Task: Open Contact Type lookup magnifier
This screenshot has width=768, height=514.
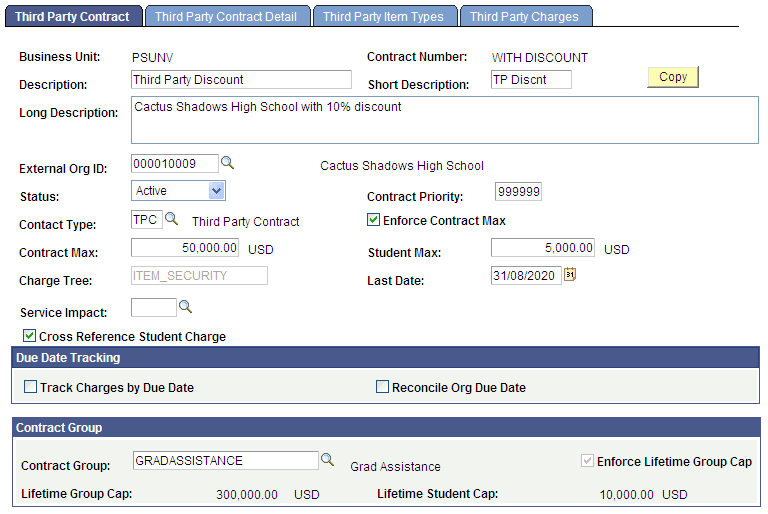Action: [x=171, y=219]
